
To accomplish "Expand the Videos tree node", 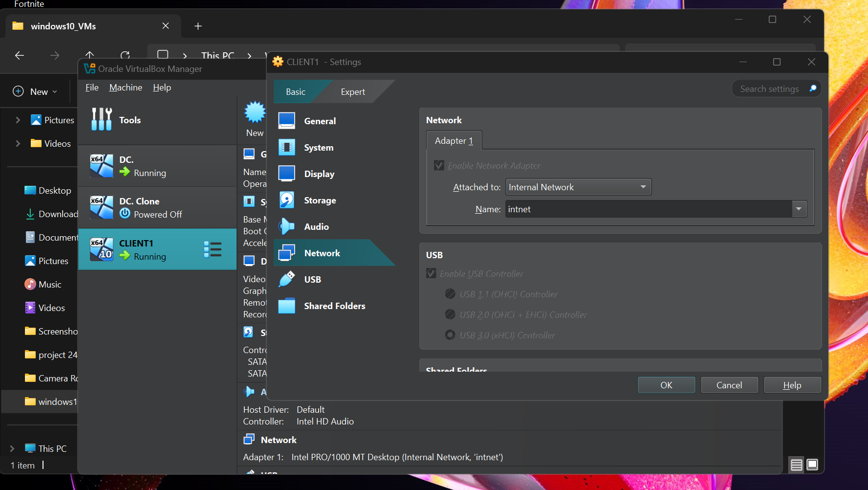I will click(18, 143).
